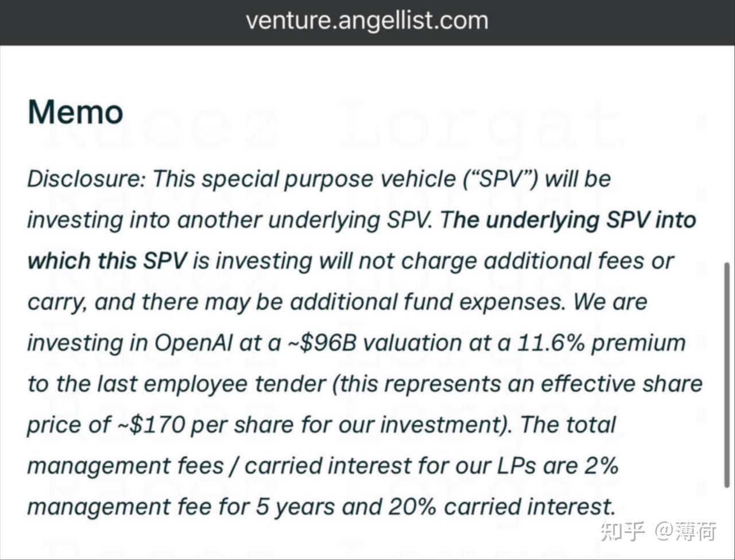Click the Zhihu watermark at bottom right
Viewport: 735px width, 560px height.
pos(659,531)
